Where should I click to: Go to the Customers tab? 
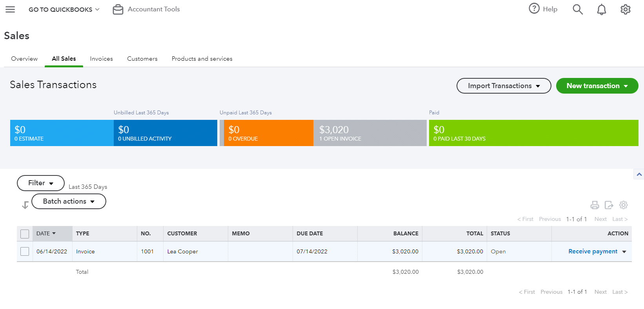click(x=142, y=59)
